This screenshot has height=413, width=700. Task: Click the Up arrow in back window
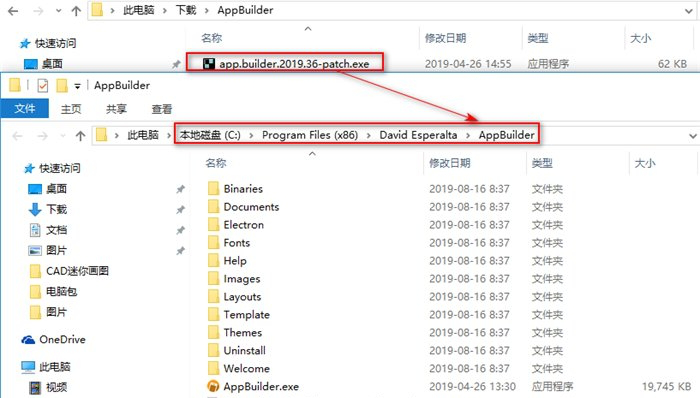[x=76, y=11]
